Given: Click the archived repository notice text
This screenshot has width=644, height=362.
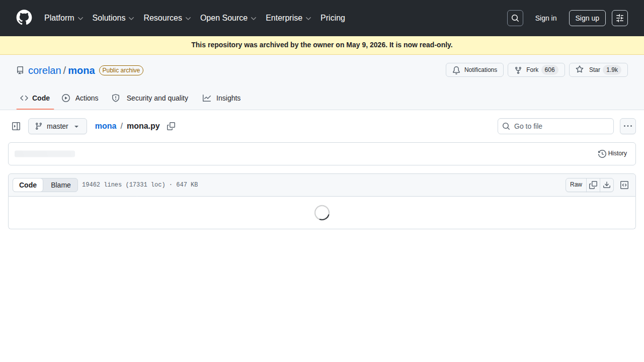Looking at the screenshot, I should (322, 45).
